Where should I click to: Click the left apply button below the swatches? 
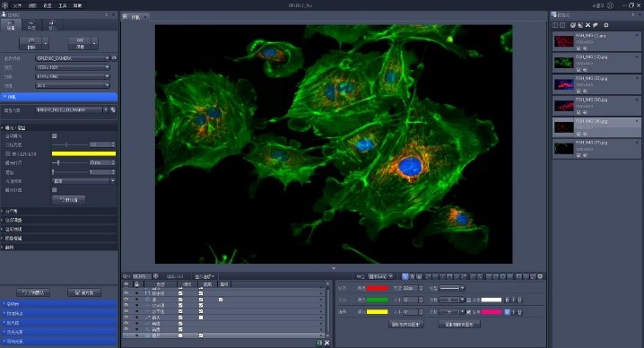coord(405,325)
